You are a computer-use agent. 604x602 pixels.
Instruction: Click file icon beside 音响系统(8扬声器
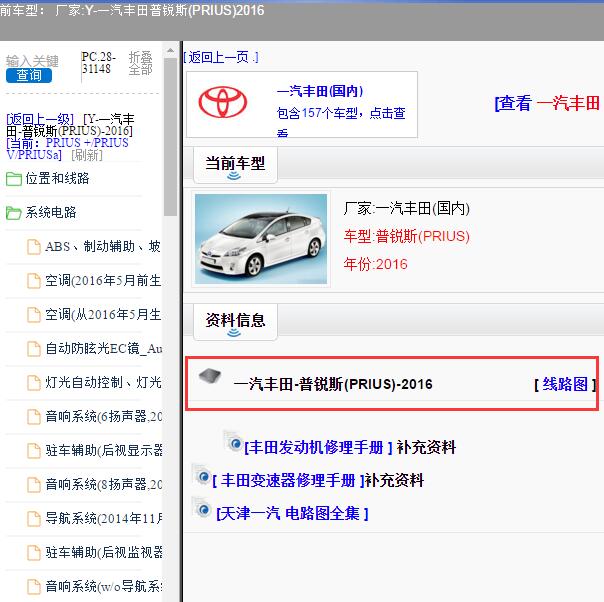34,485
